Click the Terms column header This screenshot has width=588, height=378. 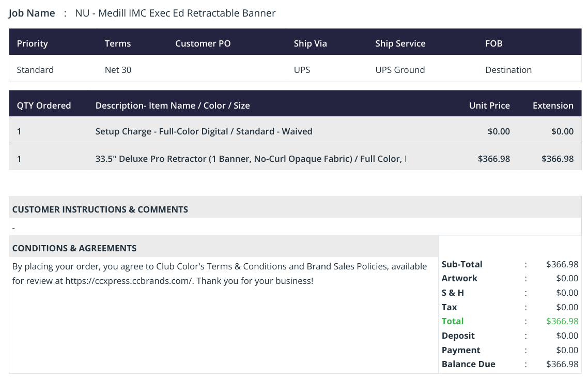[118, 43]
